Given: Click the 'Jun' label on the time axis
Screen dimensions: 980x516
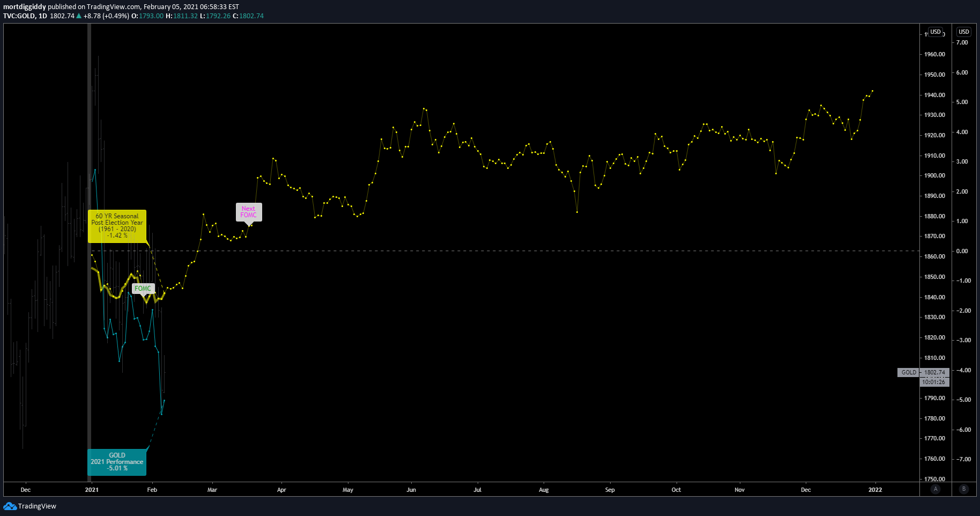Looking at the screenshot, I should pyautogui.click(x=411, y=490).
